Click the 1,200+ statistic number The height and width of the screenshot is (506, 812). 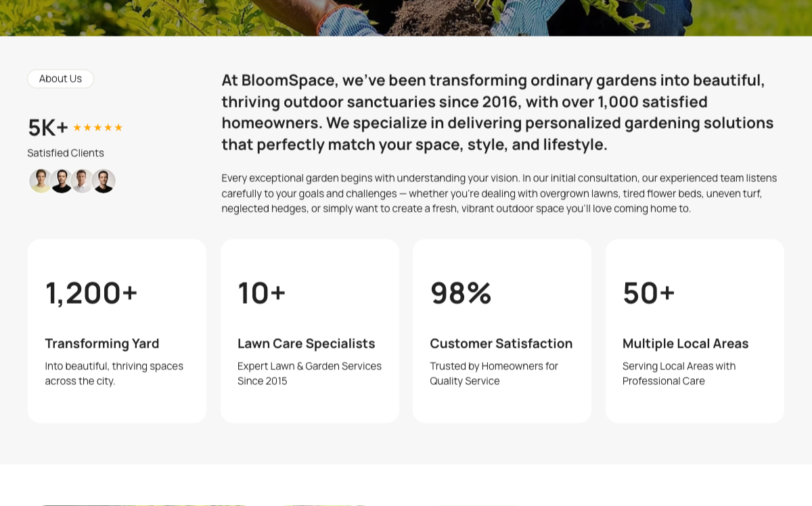pyautogui.click(x=91, y=293)
